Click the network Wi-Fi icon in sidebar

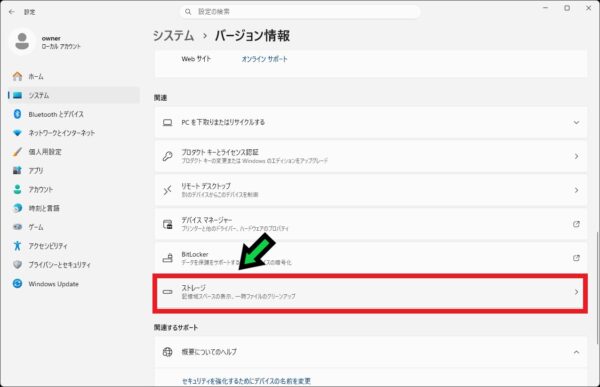pos(17,133)
